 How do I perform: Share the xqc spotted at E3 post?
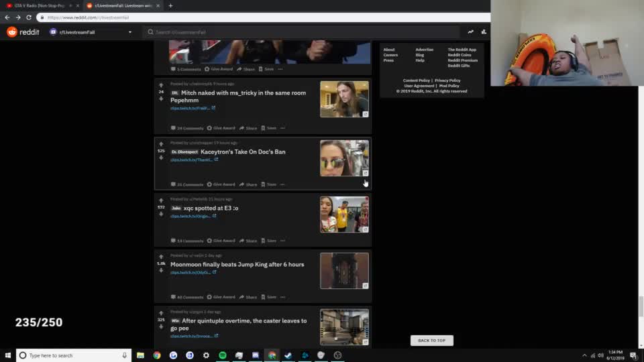pos(248,241)
